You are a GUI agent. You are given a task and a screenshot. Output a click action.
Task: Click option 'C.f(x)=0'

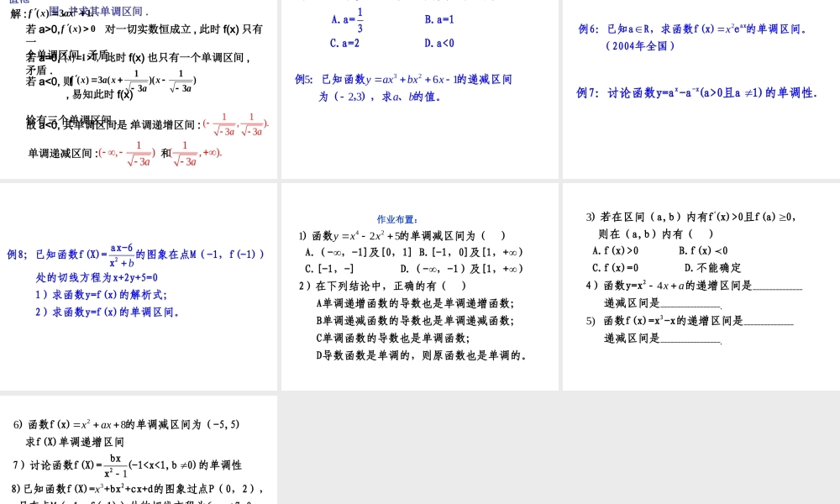(x=616, y=268)
